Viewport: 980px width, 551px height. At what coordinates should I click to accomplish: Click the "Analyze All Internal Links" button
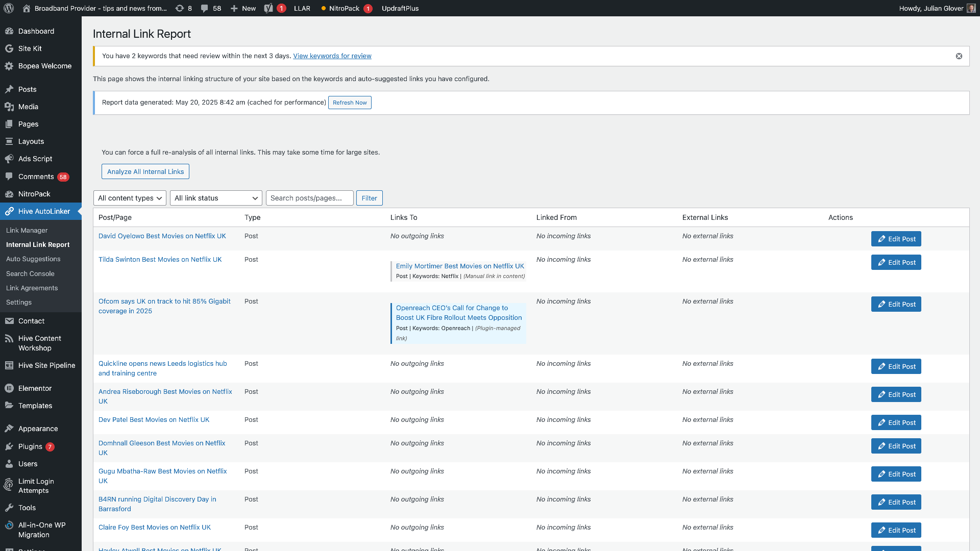(x=145, y=171)
